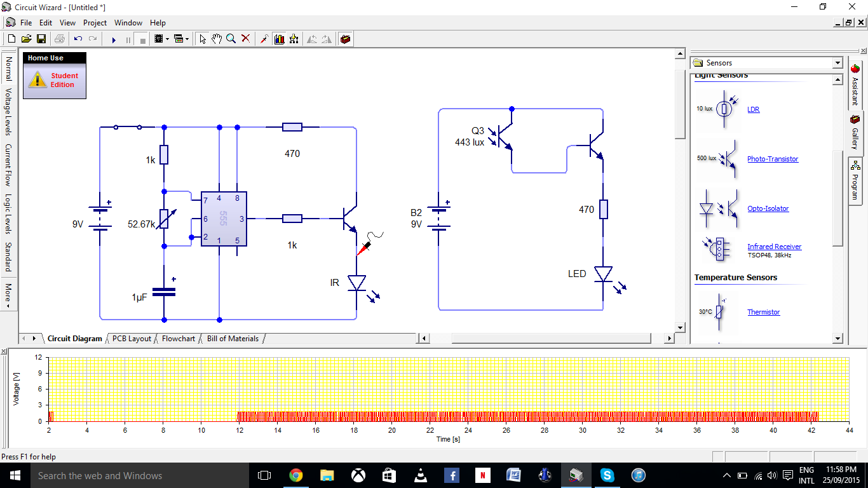
Task: Click the Redo arrow icon
Action: tap(93, 39)
